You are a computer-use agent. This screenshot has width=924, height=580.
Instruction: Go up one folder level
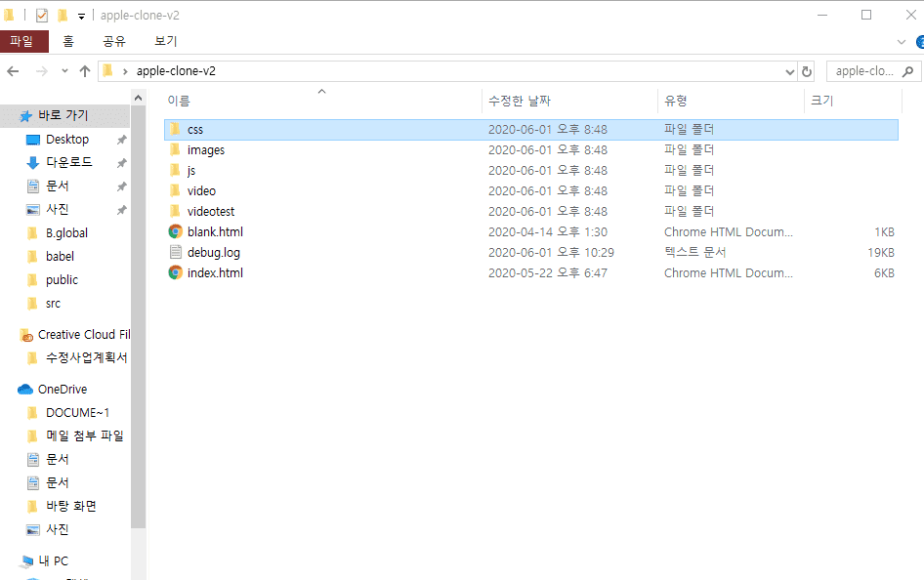pyautogui.click(x=85, y=71)
